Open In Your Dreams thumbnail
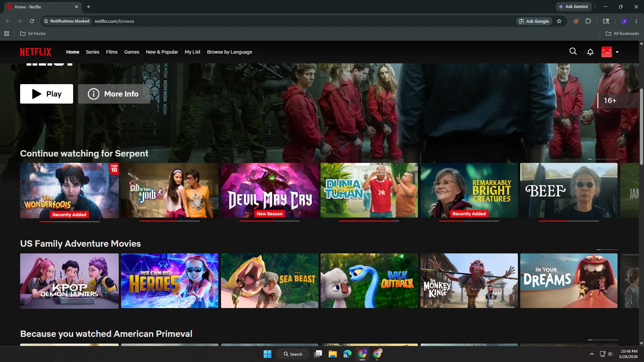644x362 pixels. [x=569, y=281]
